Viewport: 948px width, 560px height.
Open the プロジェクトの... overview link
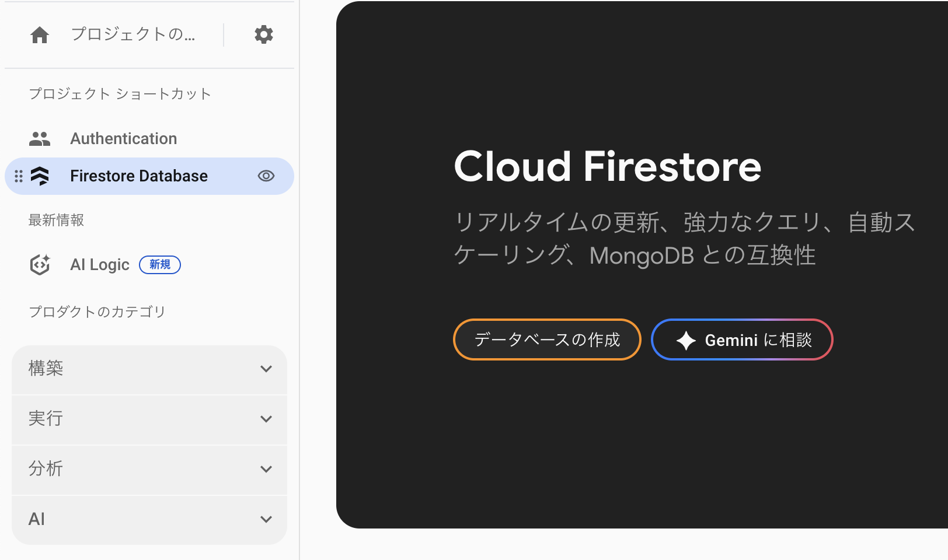(133, 34)
